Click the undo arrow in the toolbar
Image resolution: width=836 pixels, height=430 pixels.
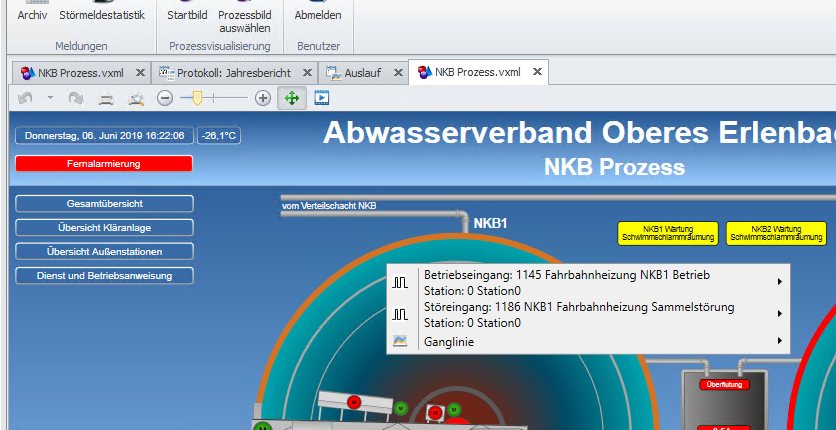click(25, 99)
